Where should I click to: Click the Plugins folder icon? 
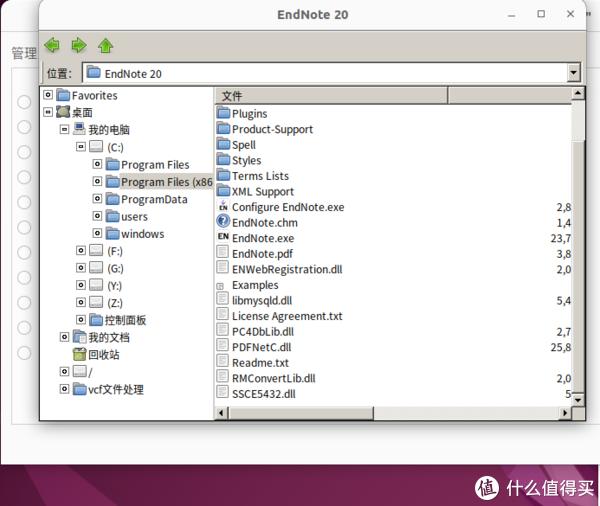[223, 113]
